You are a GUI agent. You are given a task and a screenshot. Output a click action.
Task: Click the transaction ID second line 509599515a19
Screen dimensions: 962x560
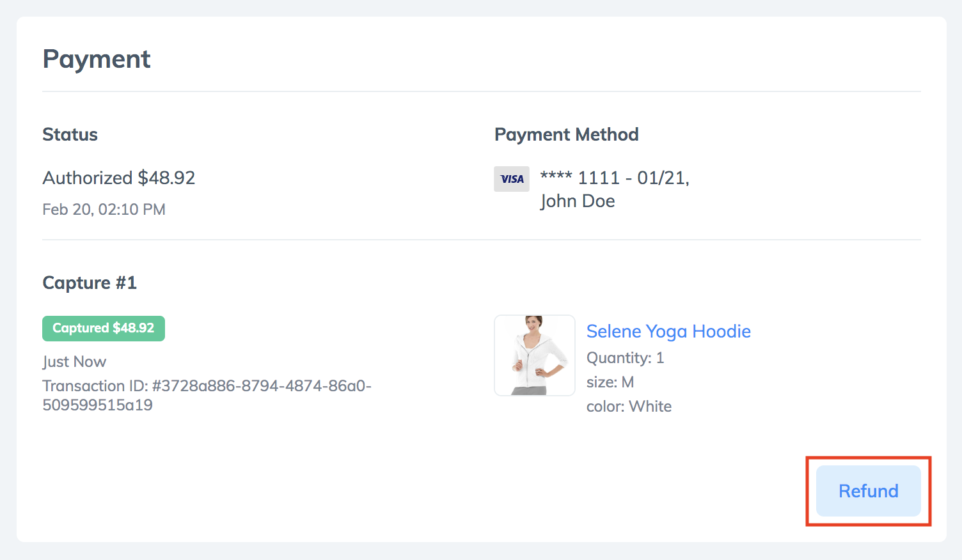coord(97,405)
